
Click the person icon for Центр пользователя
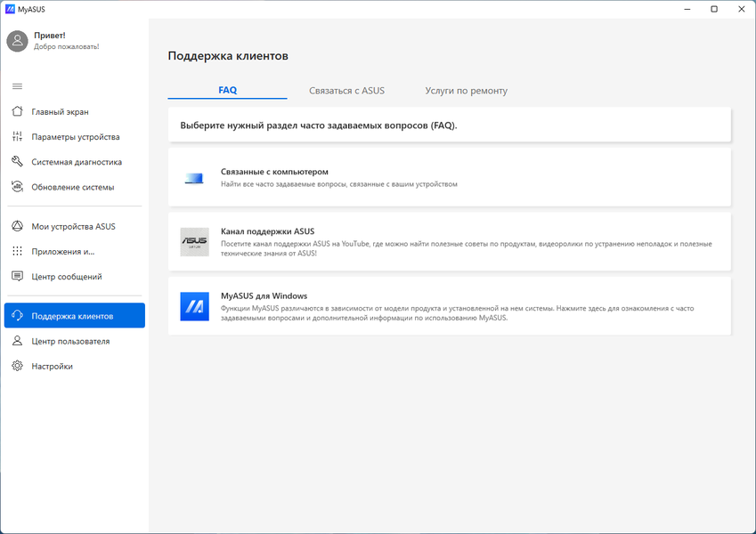pos(17,341)
